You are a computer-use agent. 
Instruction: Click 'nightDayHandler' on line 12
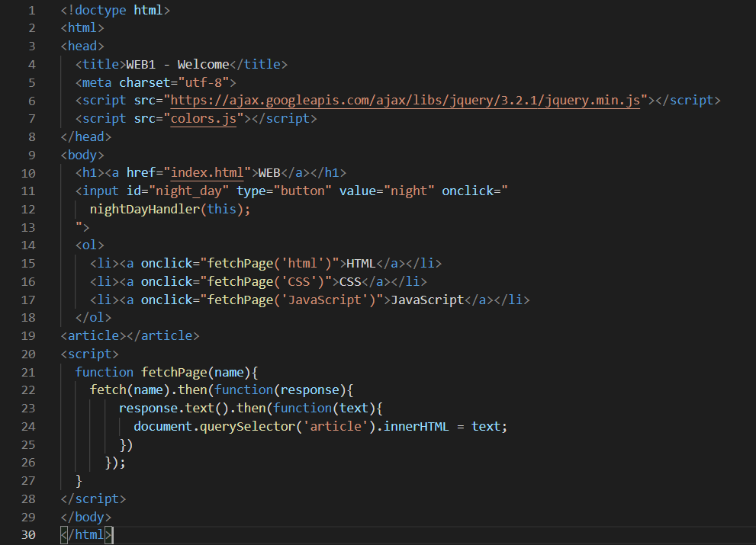(145, 209)
